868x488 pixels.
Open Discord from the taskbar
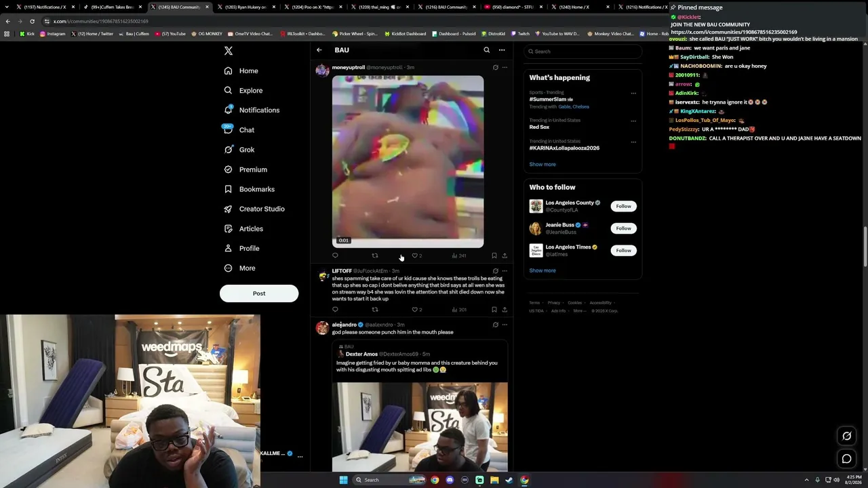coord(450,480)
